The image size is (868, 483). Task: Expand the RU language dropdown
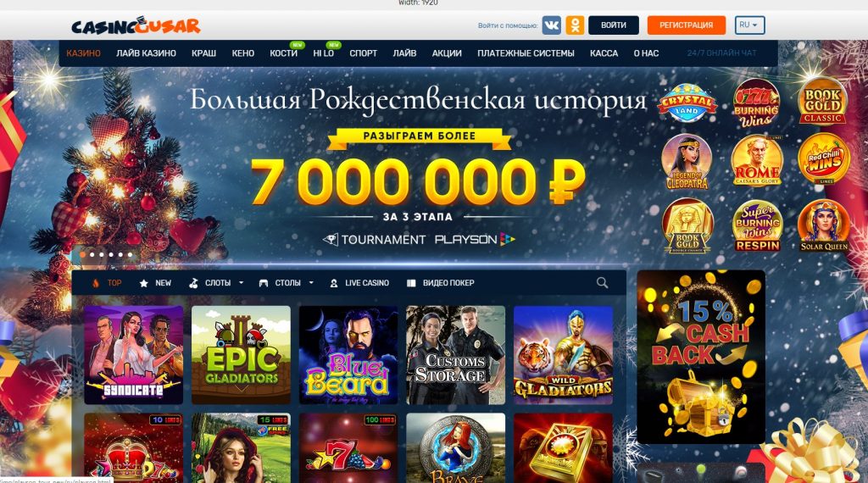pos(749,25)
